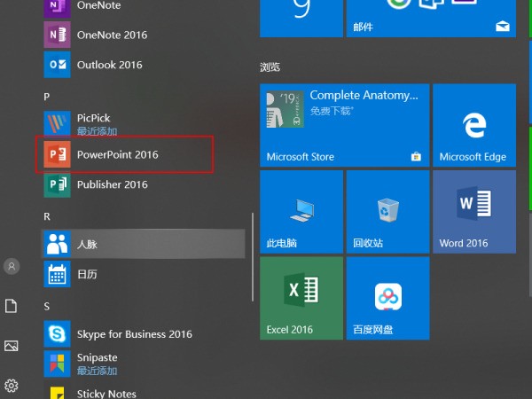Viewport: 532px width, 399px height.
Task: Open Settings via the gear icon
Action: pos(12,386)
